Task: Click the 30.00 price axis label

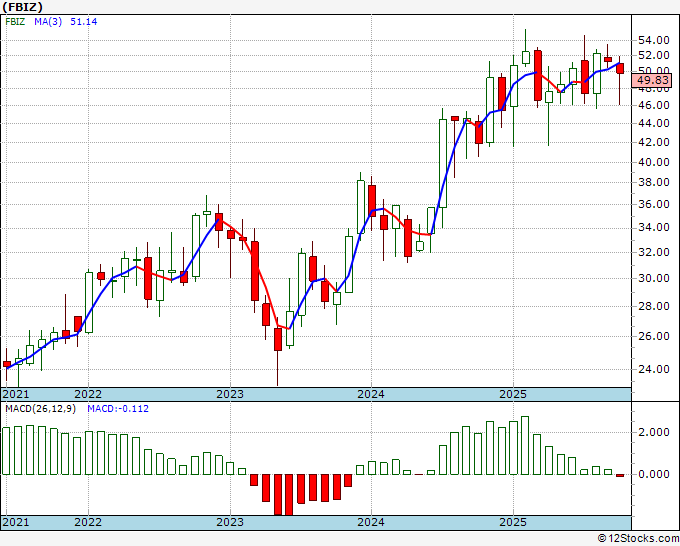Action: [654, 278]
